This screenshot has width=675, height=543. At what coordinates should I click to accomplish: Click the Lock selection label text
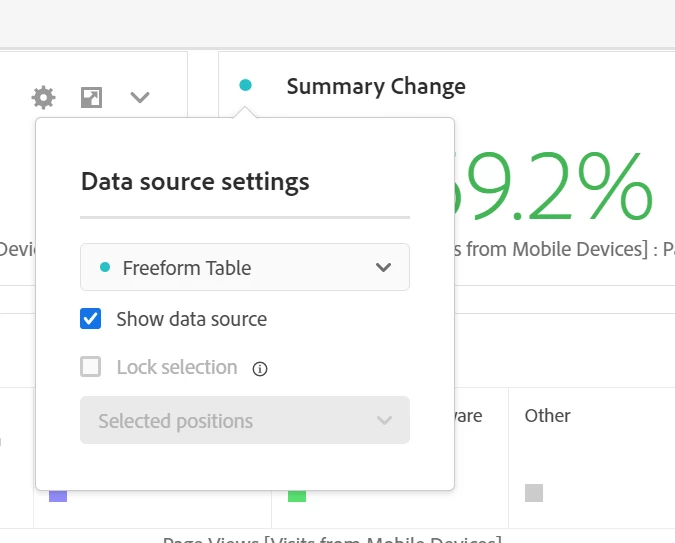(x=177, y=367)
